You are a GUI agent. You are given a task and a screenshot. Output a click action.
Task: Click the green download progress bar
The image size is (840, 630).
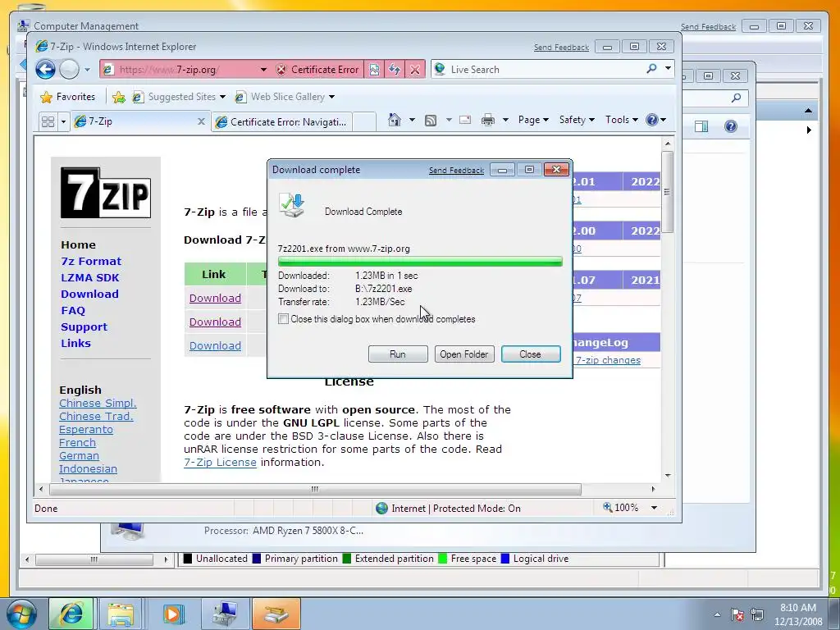pos(420,262)
